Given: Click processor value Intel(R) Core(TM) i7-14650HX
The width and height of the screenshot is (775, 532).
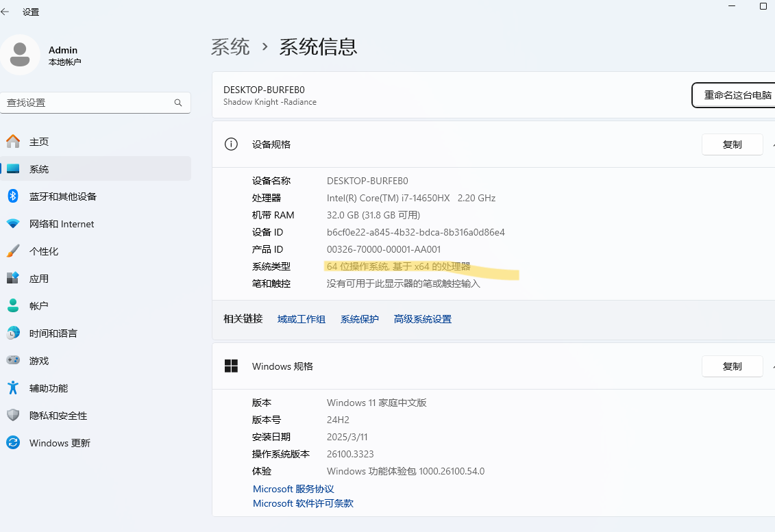Looking at the screenshot, I should pos(411,198).
